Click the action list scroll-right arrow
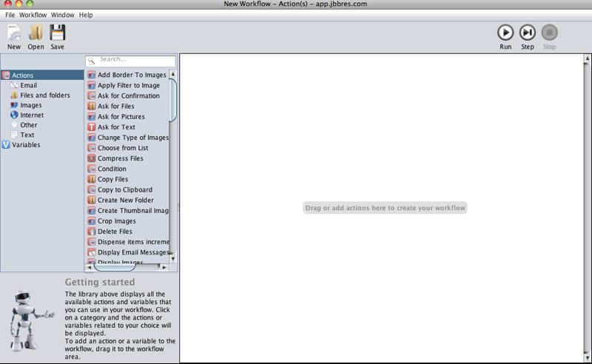 [x=164, y=267]
